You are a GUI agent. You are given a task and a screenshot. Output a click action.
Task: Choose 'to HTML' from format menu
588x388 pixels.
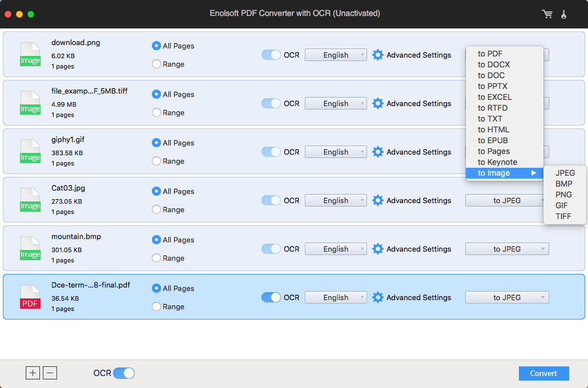click(x=505, y=130)
